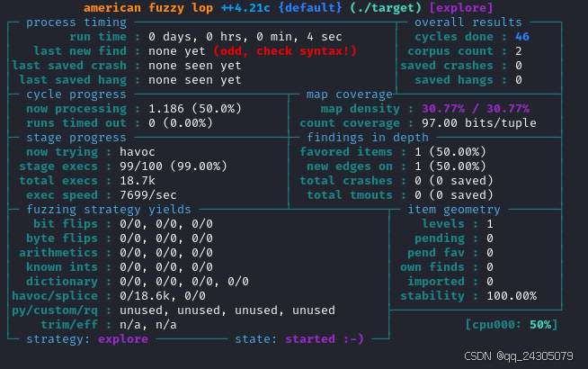Select the 'known ints' label

[x=62, y=267]
